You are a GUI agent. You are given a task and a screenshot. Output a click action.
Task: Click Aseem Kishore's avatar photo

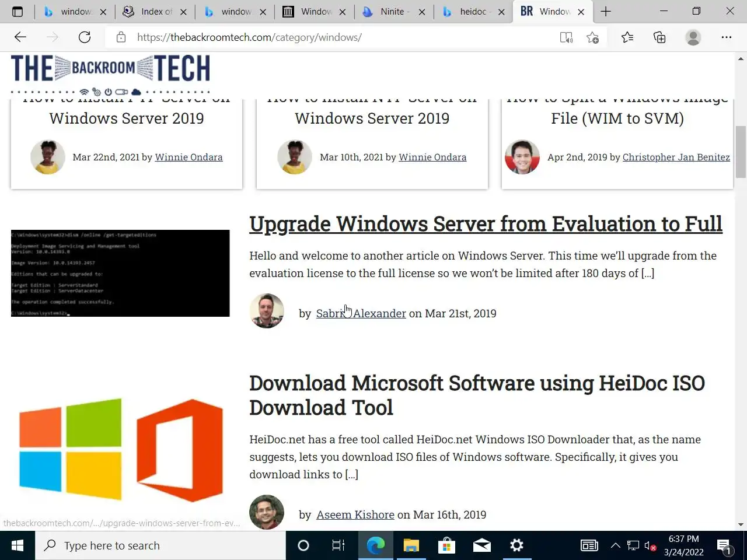267,512
